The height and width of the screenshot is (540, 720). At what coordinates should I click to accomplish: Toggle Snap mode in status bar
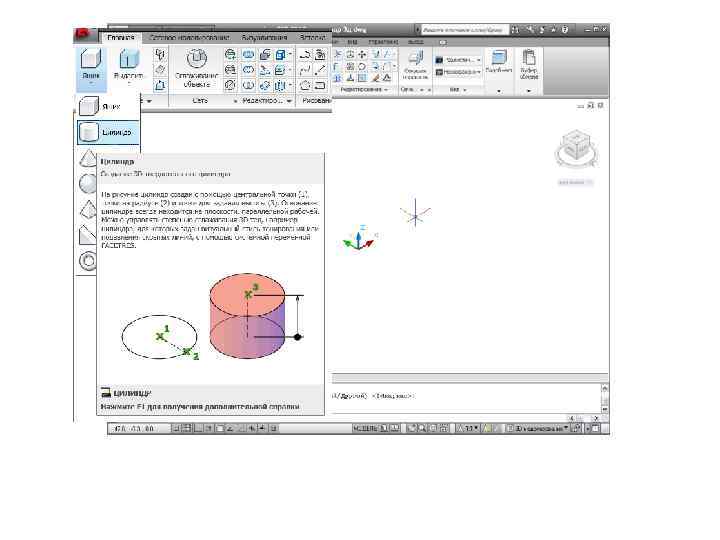tap(176, 428)
